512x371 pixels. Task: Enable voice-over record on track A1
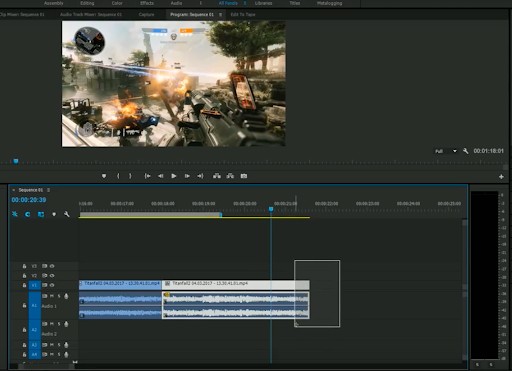66,296
